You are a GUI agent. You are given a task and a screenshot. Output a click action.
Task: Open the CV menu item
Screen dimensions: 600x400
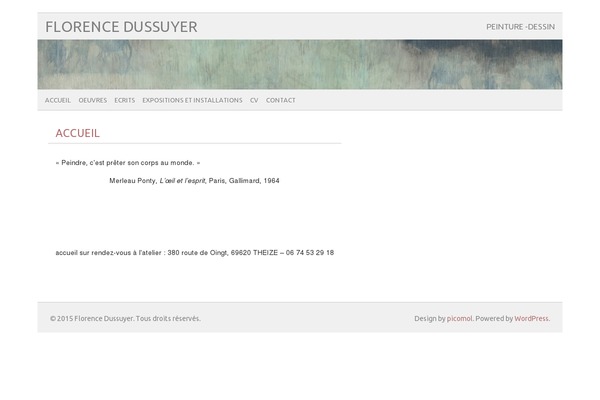click(x=254, y=100)
